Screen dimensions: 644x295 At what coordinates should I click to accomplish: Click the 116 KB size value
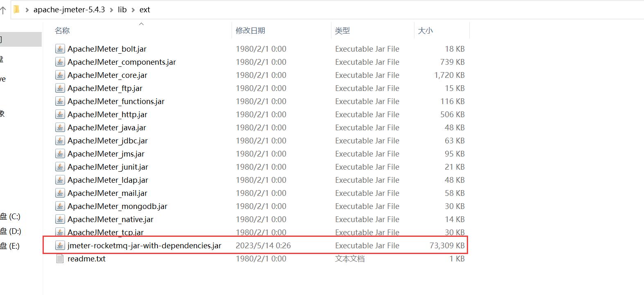(453, 101)
